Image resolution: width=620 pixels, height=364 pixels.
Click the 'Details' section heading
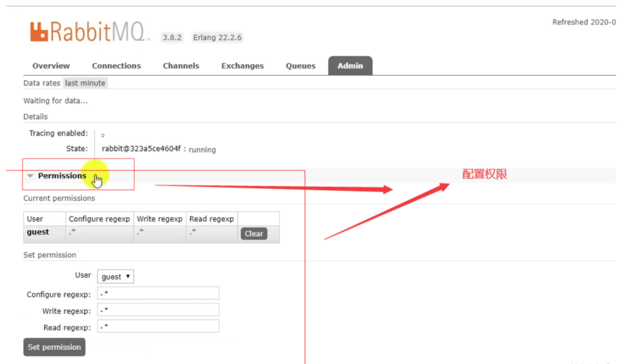coord(35,117)
